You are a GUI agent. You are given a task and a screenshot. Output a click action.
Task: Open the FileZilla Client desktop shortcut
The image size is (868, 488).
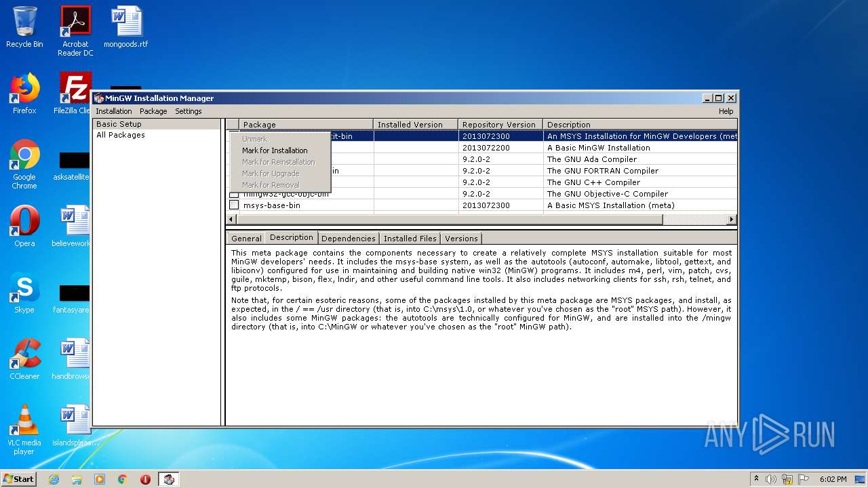(x=75, y=94)
